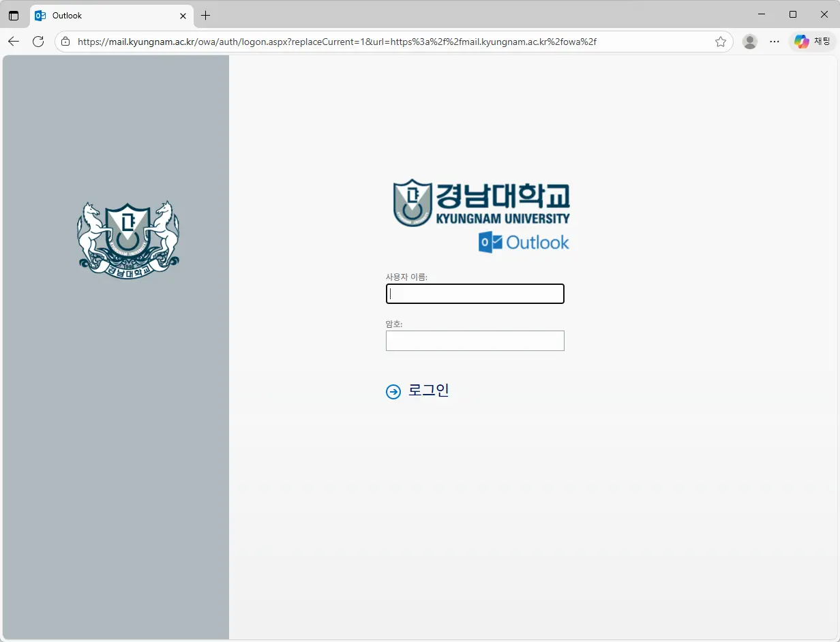Click inside the 사용자 이름 username field

pos(475,293)
